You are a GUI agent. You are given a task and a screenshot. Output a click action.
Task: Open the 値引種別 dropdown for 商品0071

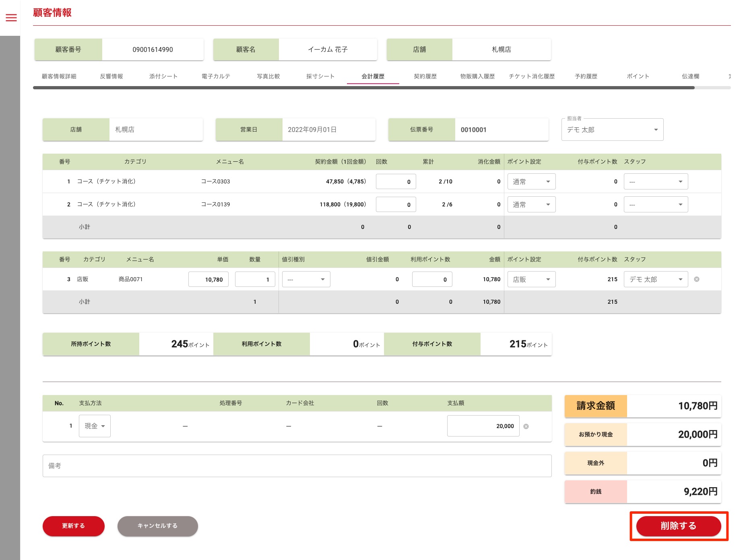(306, 280)
